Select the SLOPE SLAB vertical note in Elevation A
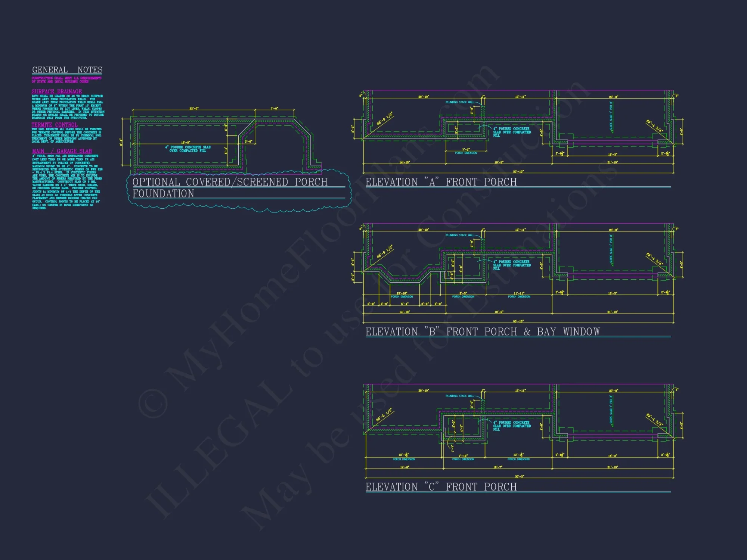Screen dimensions: 747x560 tap(611, 116)
